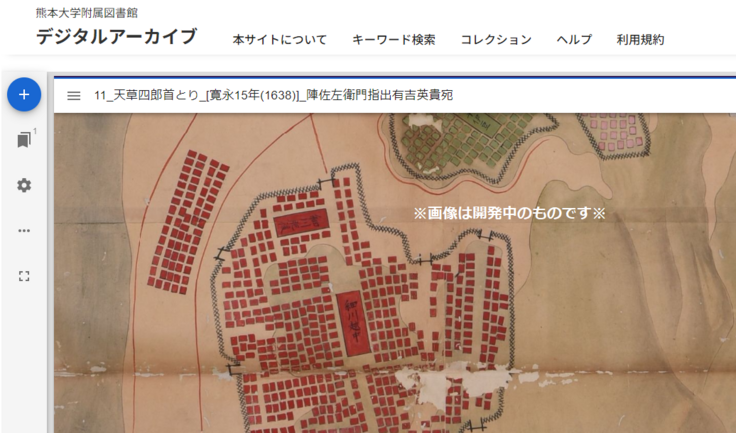
Task: Click the blue plus add-resource button
Action: (x=24, y=95)
